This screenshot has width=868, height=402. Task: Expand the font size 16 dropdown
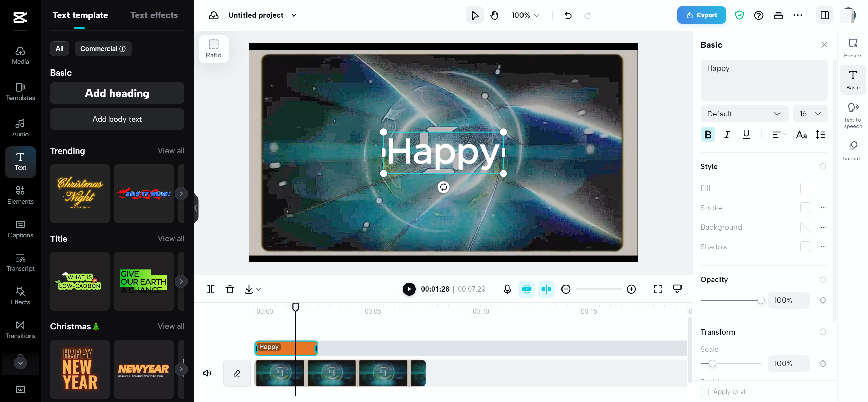point(810,114)
